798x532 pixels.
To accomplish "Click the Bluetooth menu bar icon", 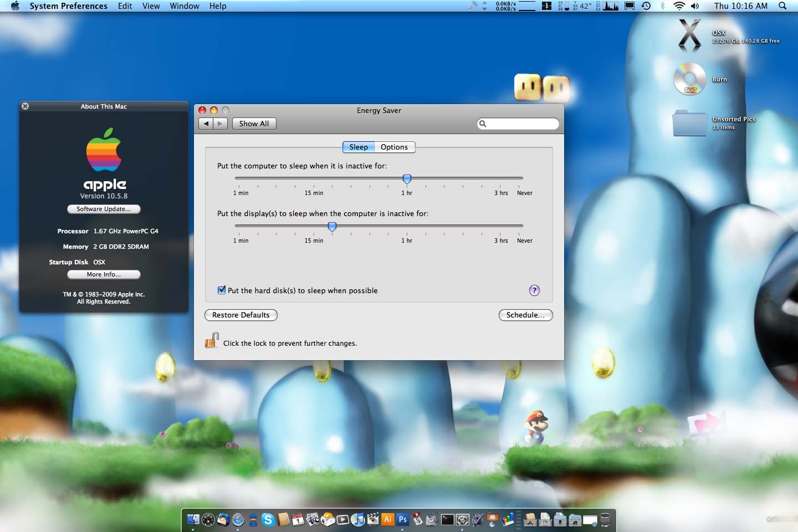I will coord(662,6).
